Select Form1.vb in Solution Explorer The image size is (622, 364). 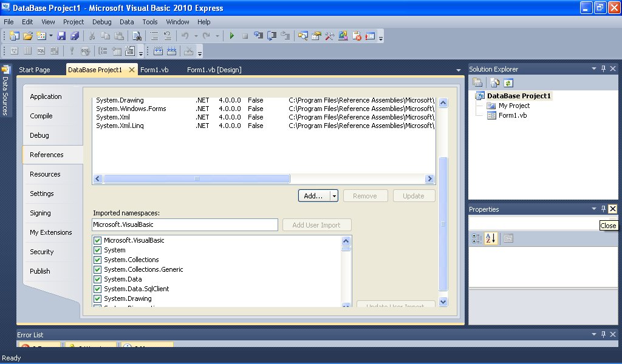(513, 116)
